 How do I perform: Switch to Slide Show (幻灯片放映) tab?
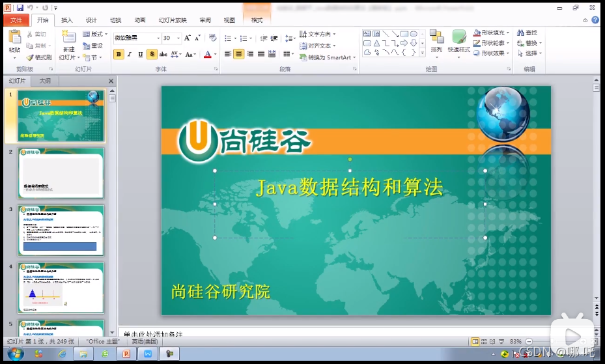(173, 20)
